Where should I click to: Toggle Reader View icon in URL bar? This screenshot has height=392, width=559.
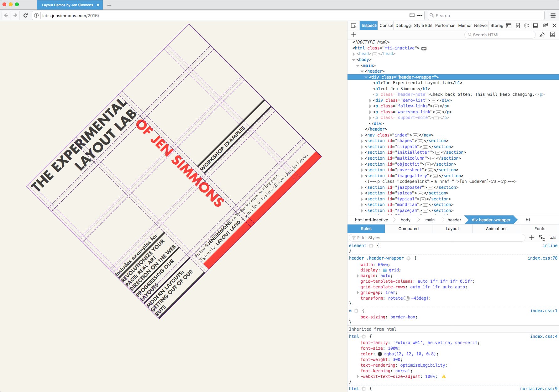pos(412,15)
